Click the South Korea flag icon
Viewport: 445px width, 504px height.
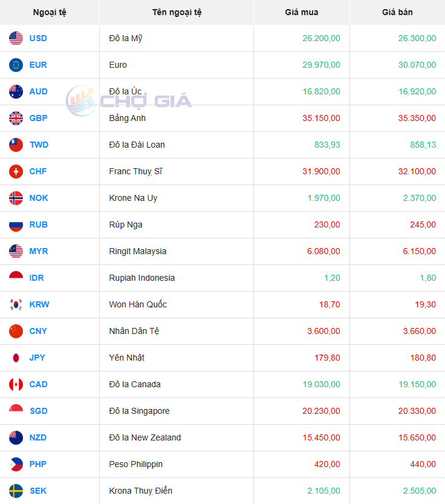(16, 304)
